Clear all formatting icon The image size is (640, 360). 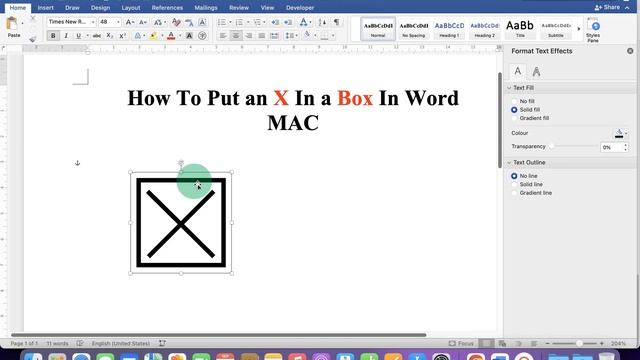click(x=176, y=22)
